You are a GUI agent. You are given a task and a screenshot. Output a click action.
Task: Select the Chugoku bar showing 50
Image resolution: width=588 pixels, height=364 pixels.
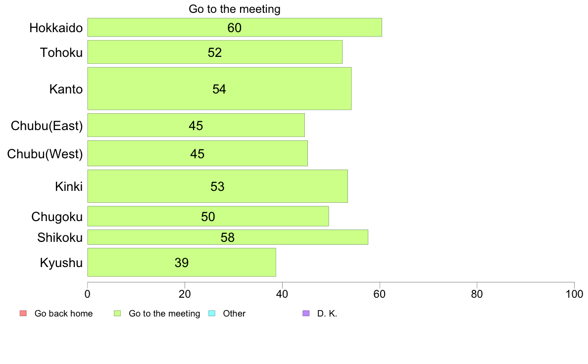(x=208, y=216)
